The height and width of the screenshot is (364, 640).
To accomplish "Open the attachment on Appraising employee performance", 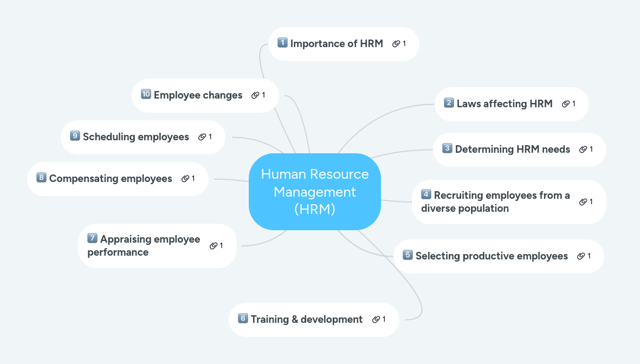I will 214,245.
